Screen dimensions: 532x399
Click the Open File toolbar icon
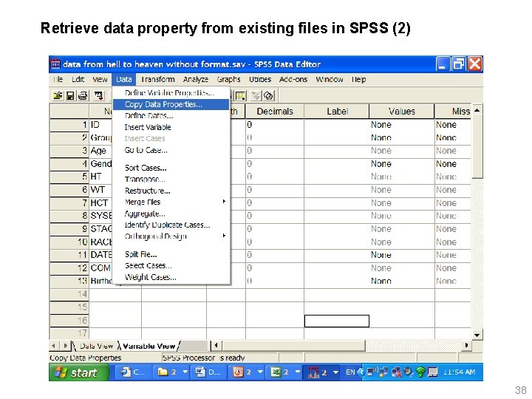coord(58,96)
